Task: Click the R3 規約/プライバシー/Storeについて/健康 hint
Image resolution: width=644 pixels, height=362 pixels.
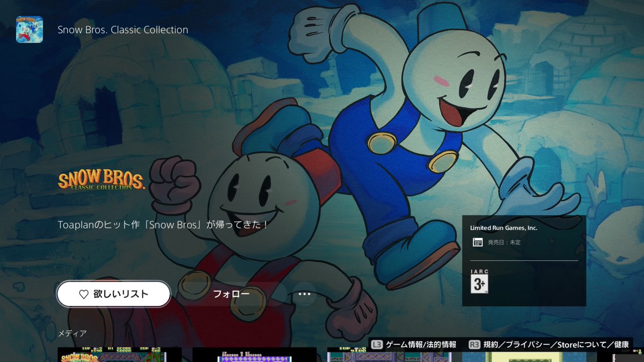Action: point(548,344)
